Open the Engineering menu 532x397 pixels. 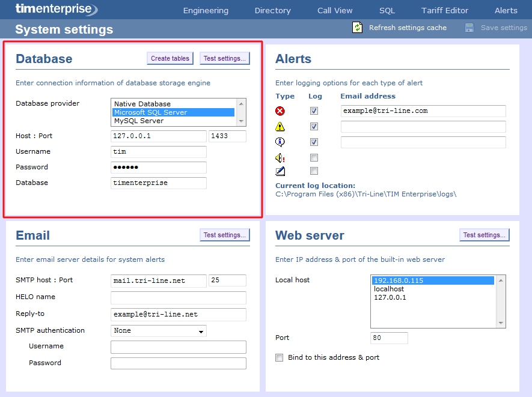(206, 10)
